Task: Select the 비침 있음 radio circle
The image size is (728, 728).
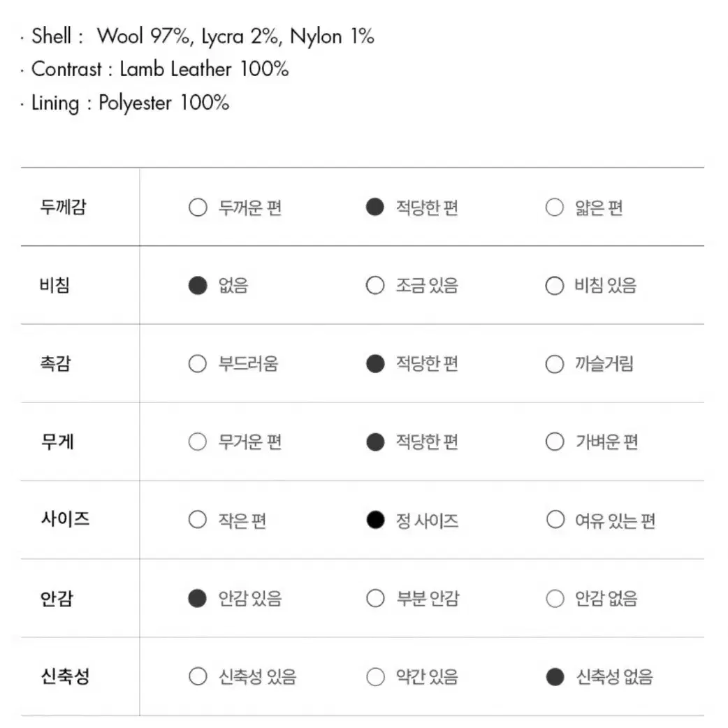Action: (x=555, y=286)
